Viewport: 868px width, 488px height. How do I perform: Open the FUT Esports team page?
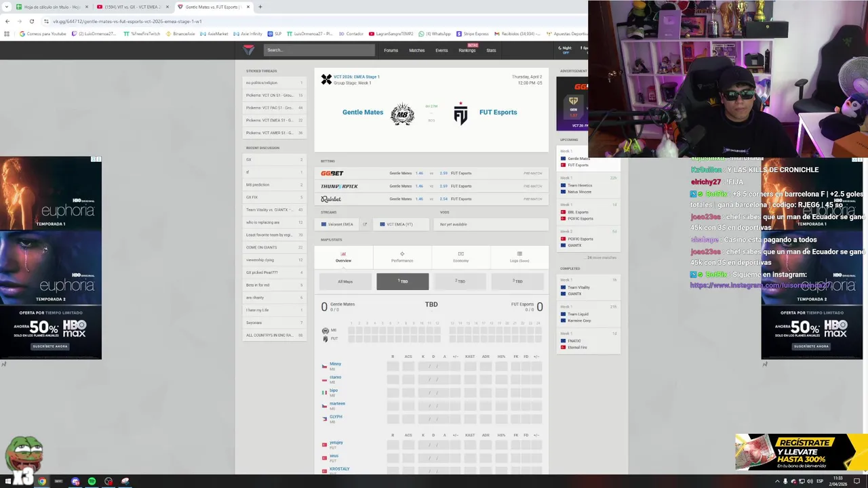[498, 113]
